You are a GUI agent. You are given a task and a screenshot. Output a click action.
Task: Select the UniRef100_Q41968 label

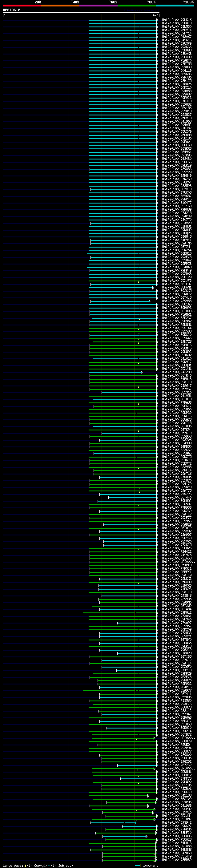[x=176, y=805]
